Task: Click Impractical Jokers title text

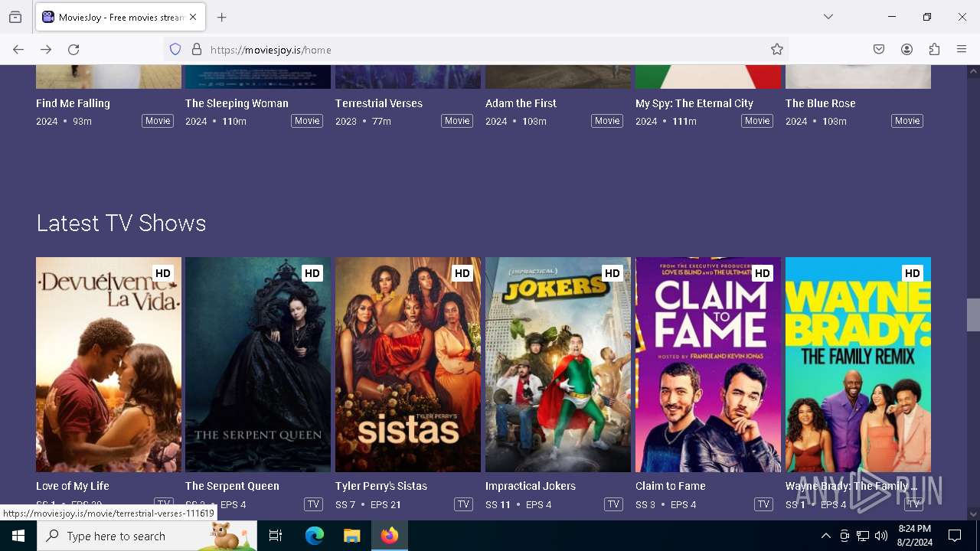Action: (531, 486)
